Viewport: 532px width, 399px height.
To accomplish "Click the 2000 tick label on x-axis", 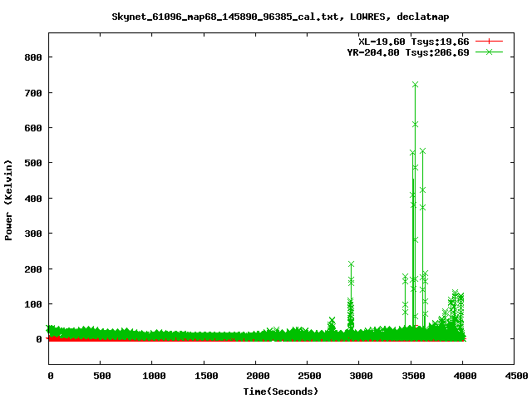I will point(256,377).
